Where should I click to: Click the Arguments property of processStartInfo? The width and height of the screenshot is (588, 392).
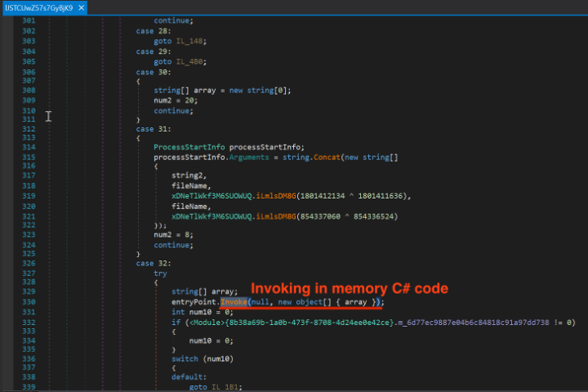coord(258,157)
